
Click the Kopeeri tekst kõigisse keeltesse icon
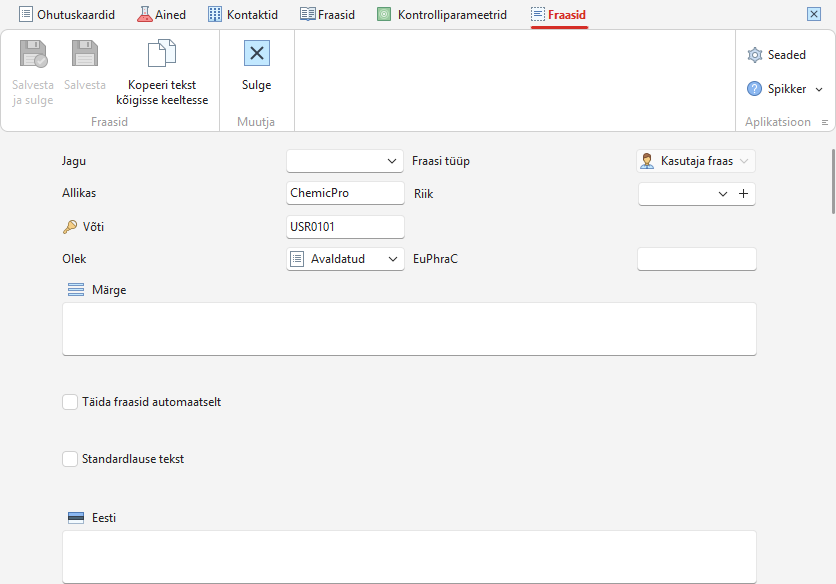click(162, 53)
